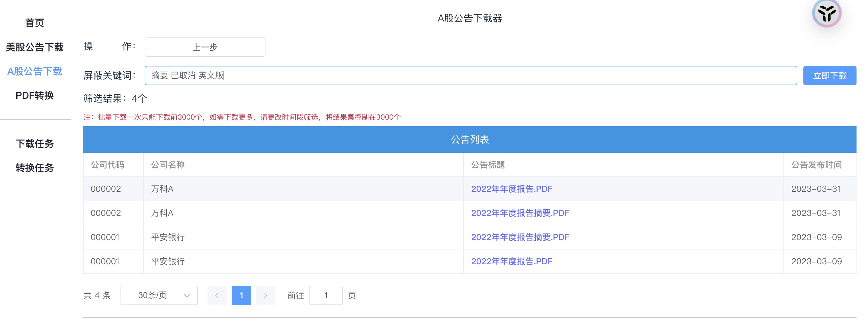Click the floating assistant logo icon

pos(826,14)
